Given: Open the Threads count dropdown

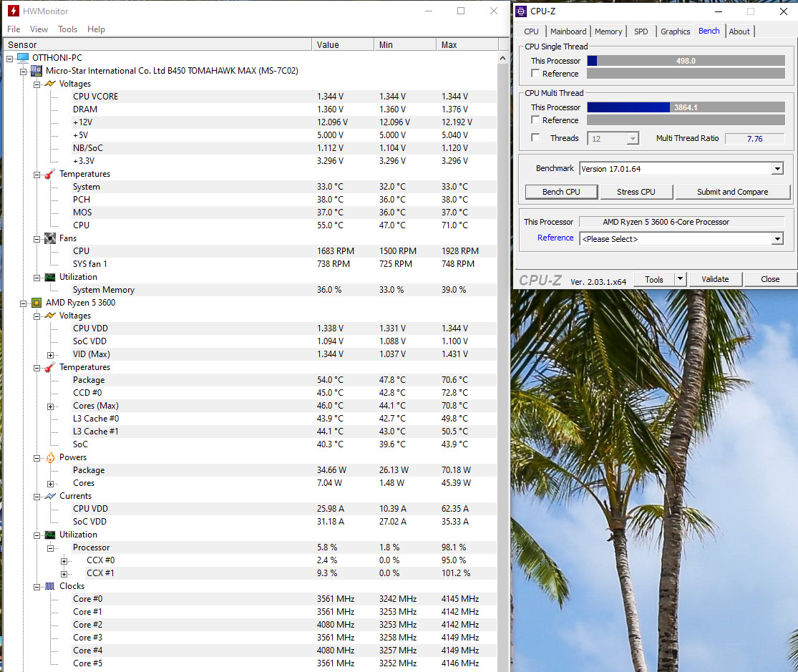Looking at the screenshot, I should point(633,138).
